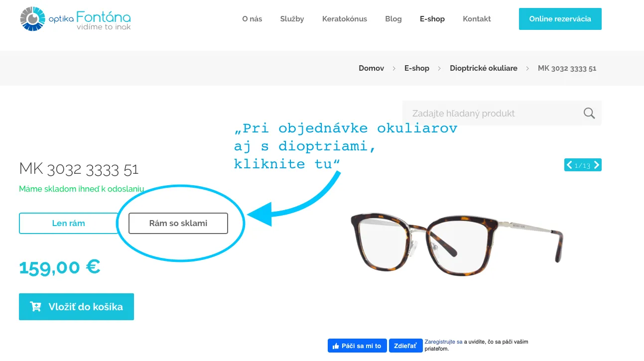The height and width of the screenshot is (361, 644).
Task: Open the Služby menu item
Action: [x=292, y=19]
